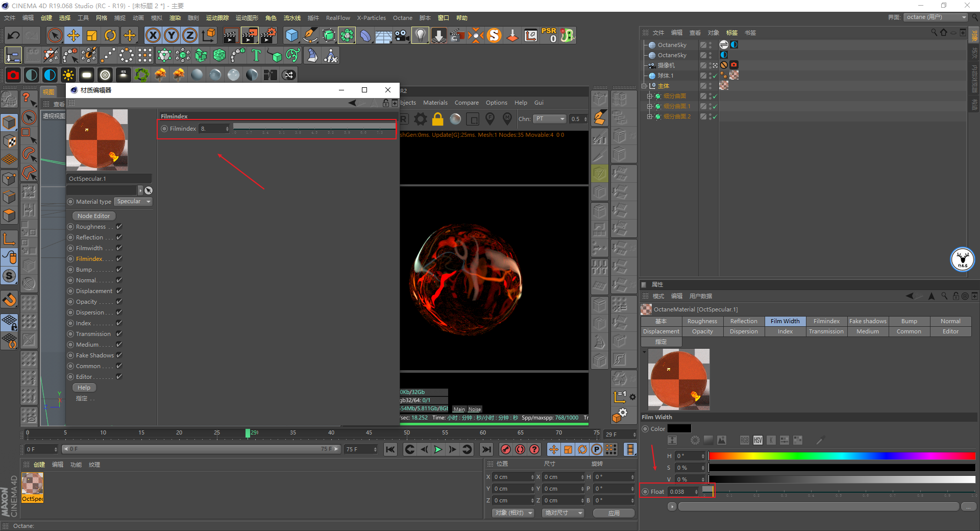Open the 对象(相对) coordinate dropdown
The width and height of the screenshot is (980, 531).
pos(513,513)
